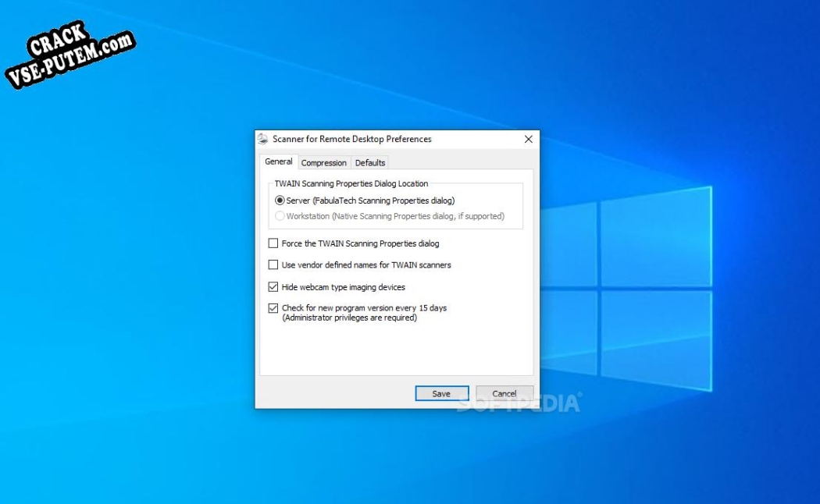Open the Defaults tab
Image resolution: width=820 pixels, height=504 pixels.
(369, 162)
